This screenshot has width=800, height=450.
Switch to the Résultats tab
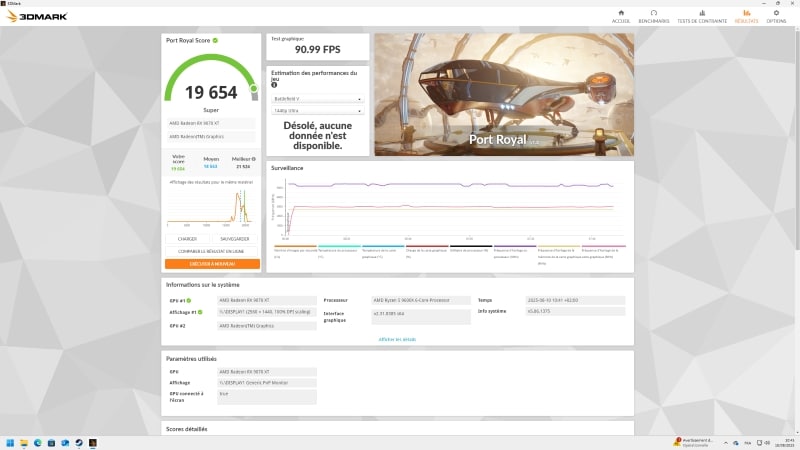[746, 16]
